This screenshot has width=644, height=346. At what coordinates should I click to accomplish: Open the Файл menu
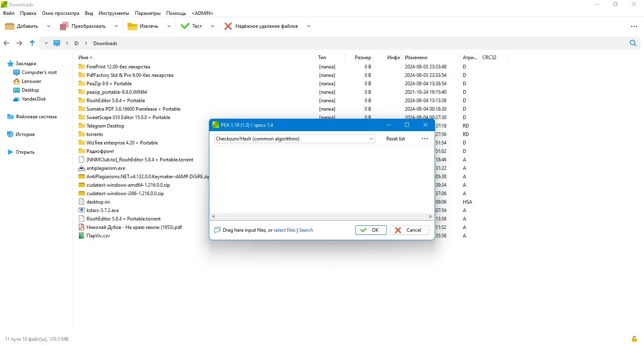point(8,13)
